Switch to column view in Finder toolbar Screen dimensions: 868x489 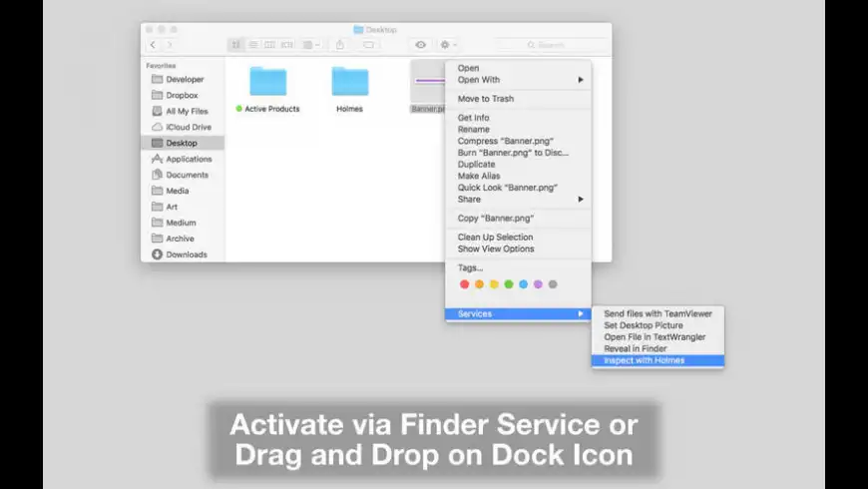tap(269, 45)
